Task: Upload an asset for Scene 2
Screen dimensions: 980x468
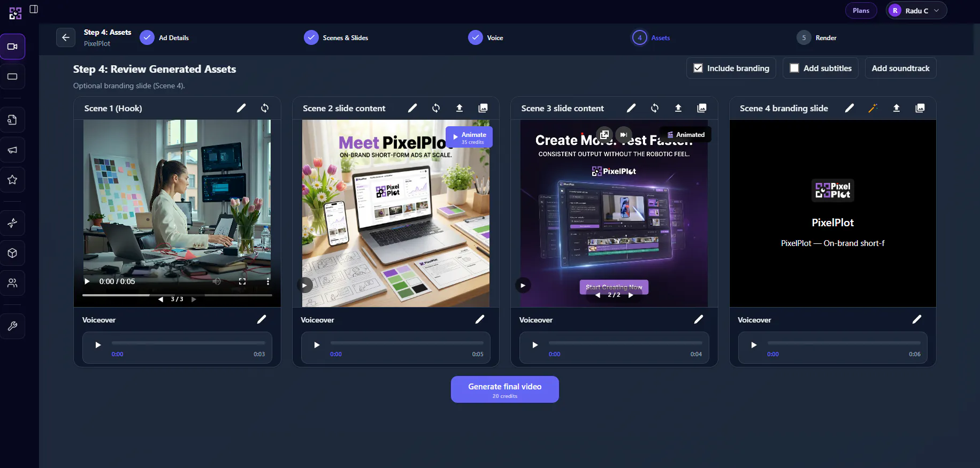Action: [460, 108]
